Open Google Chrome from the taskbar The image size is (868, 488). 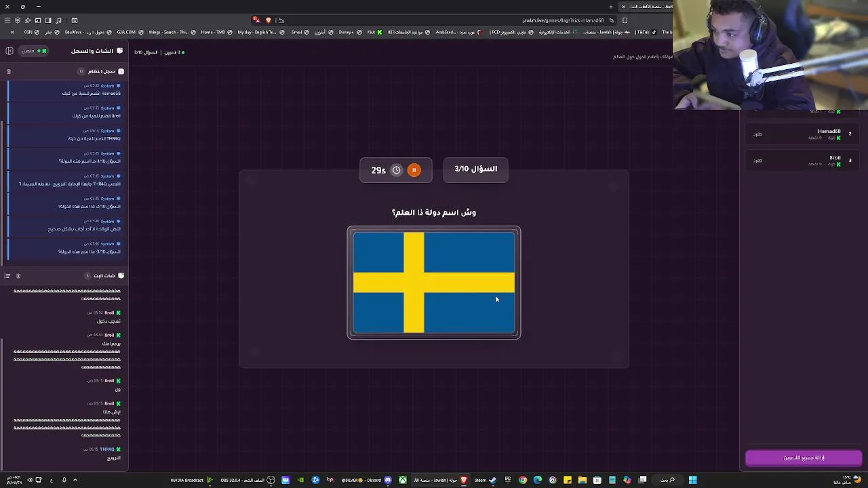523,480
